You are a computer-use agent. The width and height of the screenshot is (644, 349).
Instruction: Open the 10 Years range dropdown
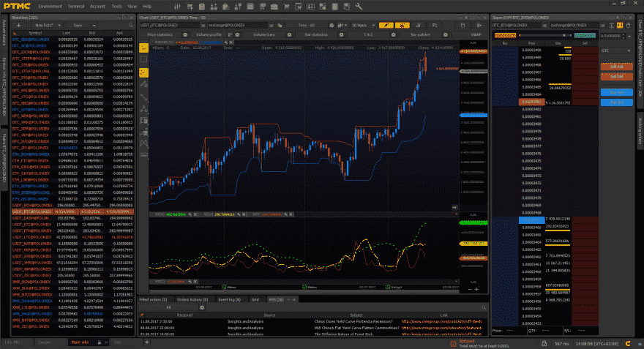[x=364, y=25]
